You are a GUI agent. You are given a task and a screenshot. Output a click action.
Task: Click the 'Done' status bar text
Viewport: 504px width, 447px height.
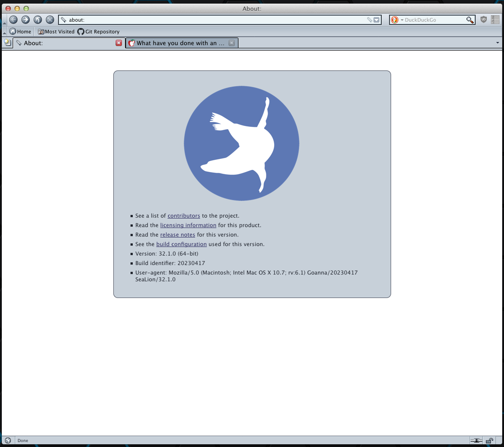coord(23,441)
